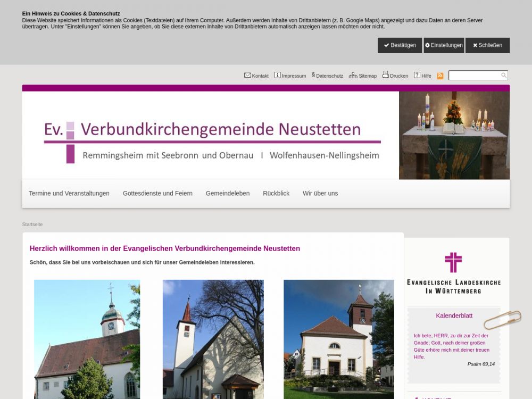Screen dimensions: 532x399
Task: Click the search magnifier icon
Action: pyautogui.click(x=504, y=76)
